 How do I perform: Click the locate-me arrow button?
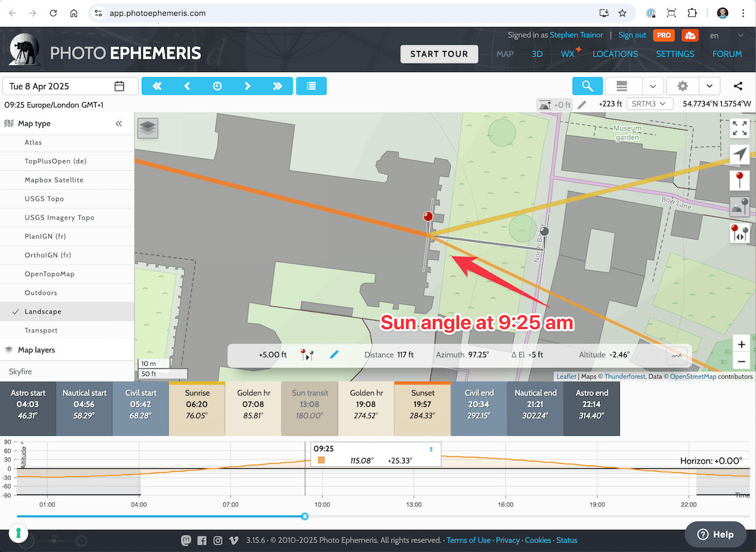click(x=739, y=155)
